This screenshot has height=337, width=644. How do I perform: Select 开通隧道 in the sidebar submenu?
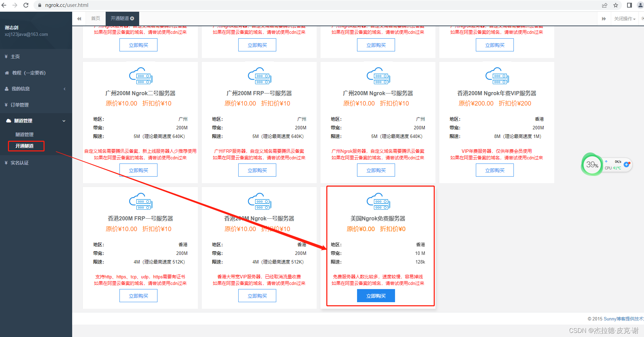[25, 146]
